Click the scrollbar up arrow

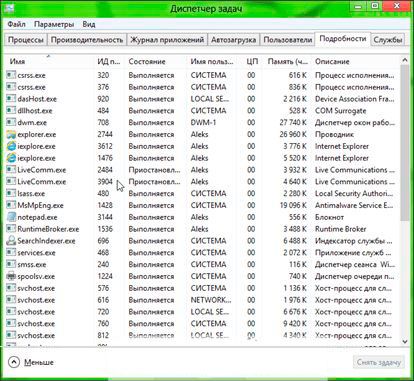pyautogui.click(x=405, y=60)
